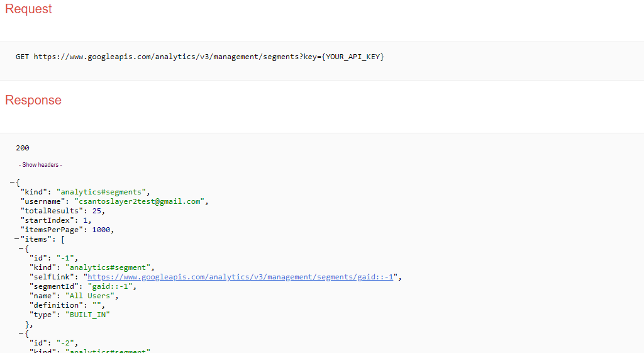Click the 200 status code
The image size is (644, 353).
[x=23, y=148]
